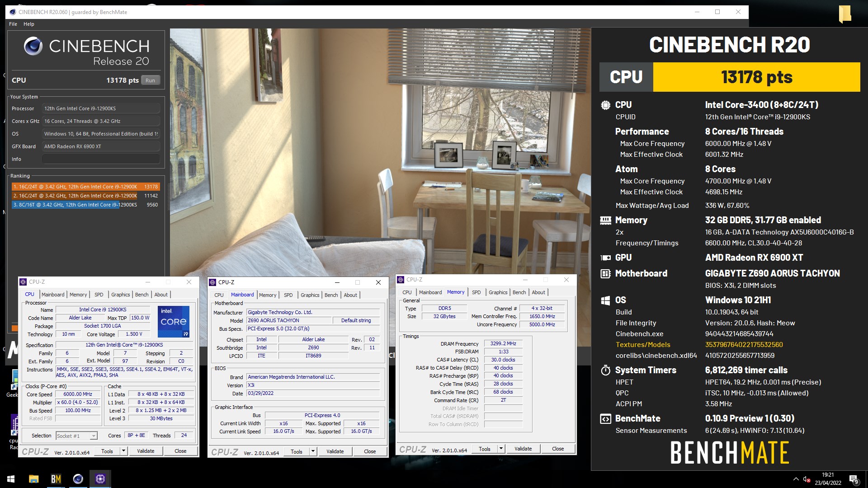The image size is (868, 488).
Task: Open Bench tab in right CPU-Z window
Action: coord(519,292)
